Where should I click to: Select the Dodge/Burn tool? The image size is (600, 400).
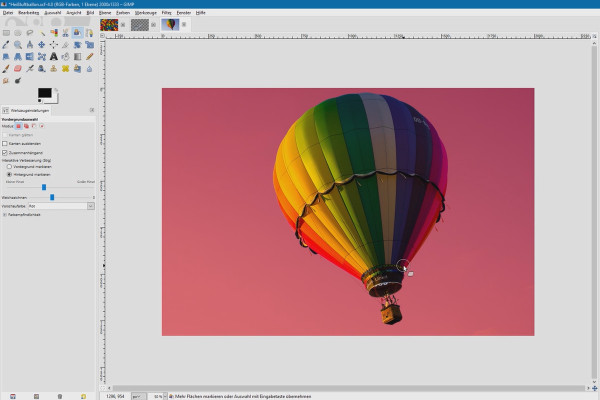tap(18, 80)
